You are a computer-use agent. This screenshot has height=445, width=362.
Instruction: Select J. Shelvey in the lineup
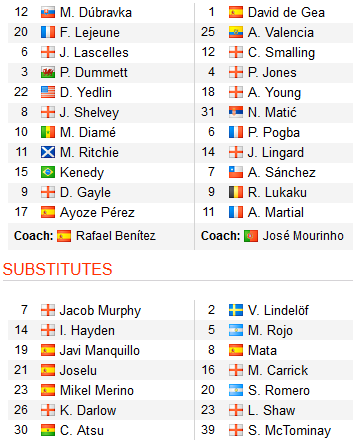point(89,113)
